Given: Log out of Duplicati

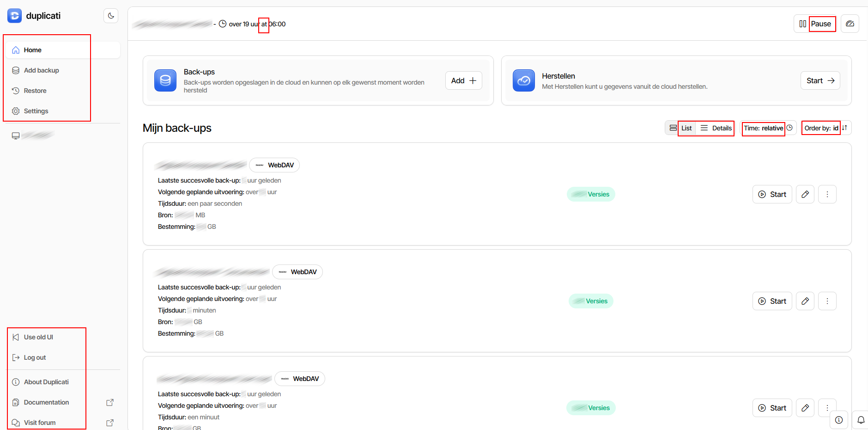Looking at the screenshot, I should [35, 357].
